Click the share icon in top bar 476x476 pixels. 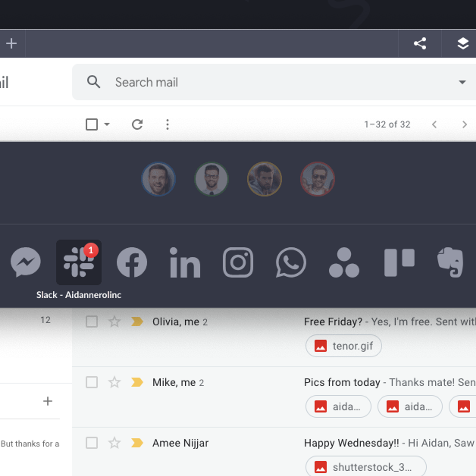[x=420, y=43]
